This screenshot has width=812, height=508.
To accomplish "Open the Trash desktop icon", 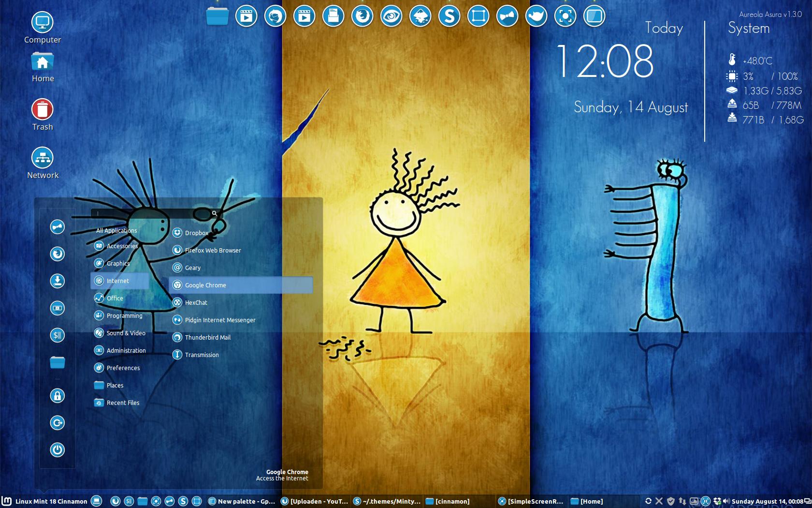I will coord(43,115).
